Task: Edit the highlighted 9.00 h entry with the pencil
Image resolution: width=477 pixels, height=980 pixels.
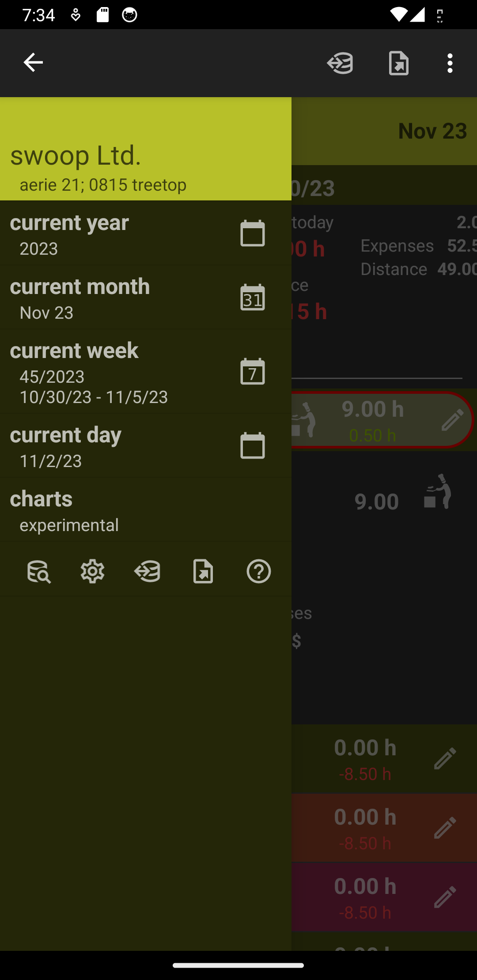Action: 452,420
